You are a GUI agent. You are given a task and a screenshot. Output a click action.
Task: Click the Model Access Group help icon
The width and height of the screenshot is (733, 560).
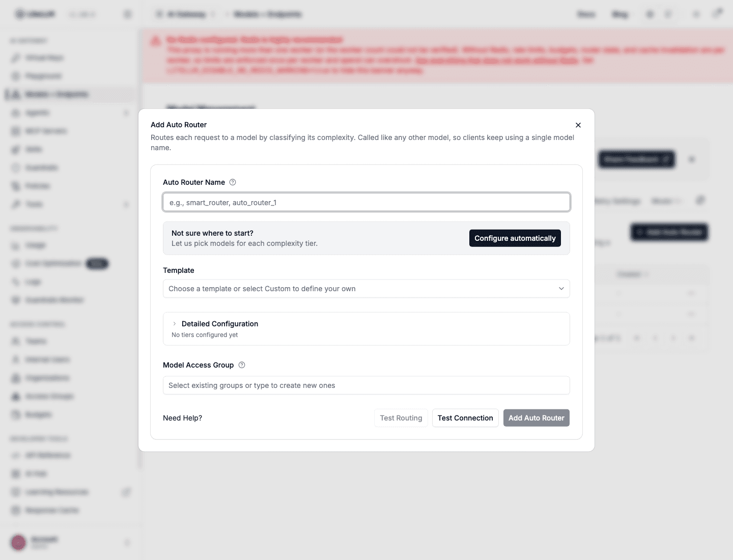tap(242, 365)
